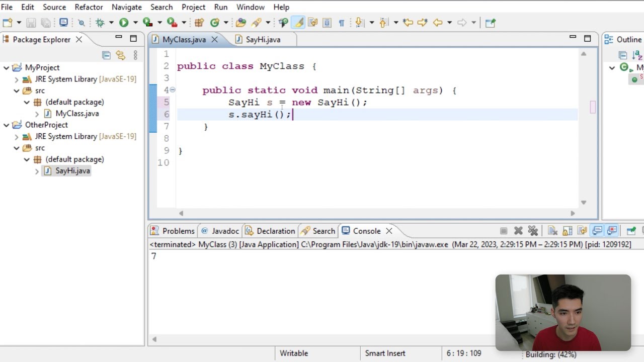The image size is (644, 362).
Task: Open the Debug button dropdown arrow
Action: point(111,23)
